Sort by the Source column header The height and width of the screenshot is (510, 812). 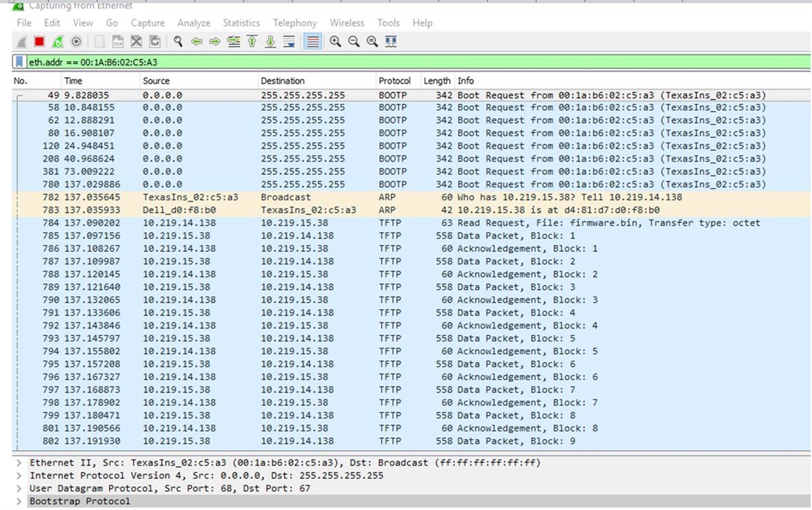click(199, 81)
